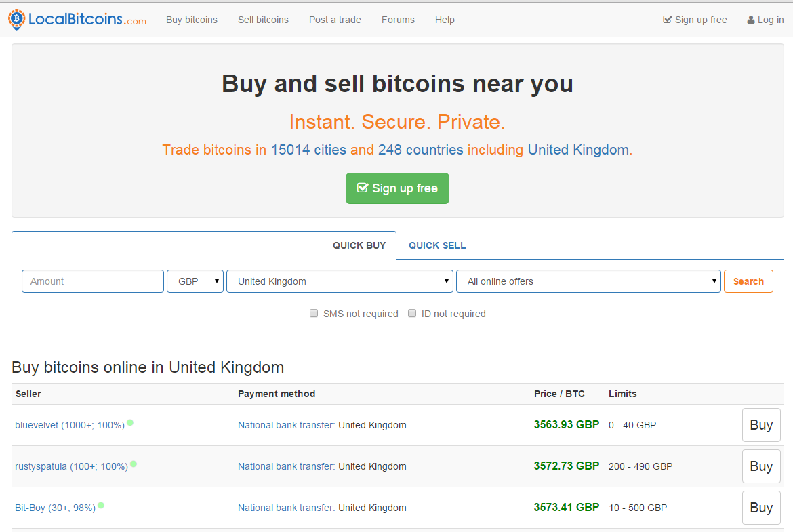The image size is (793, 532).
Task: Click the price 3563.93 GBP
Action: [x=567, y=425]
